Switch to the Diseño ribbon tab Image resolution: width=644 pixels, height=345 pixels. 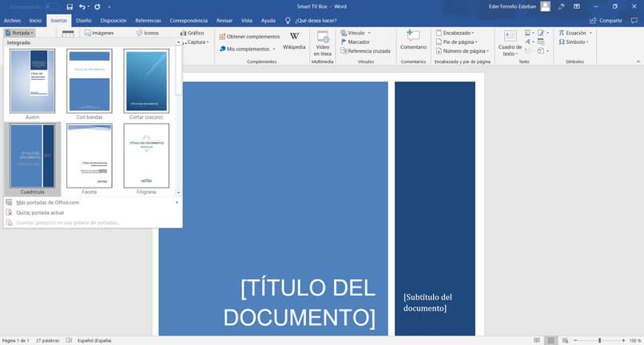click(84, 21)
